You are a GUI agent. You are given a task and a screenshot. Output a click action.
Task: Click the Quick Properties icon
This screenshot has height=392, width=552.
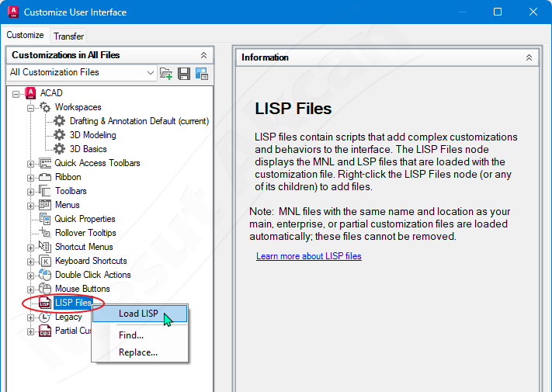[45, 219]
